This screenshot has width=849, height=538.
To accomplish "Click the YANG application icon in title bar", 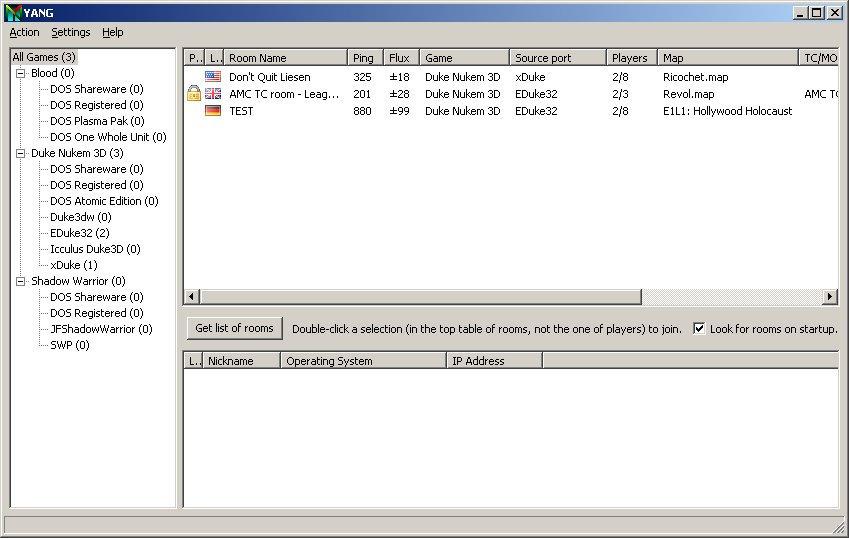I will 14,12.
